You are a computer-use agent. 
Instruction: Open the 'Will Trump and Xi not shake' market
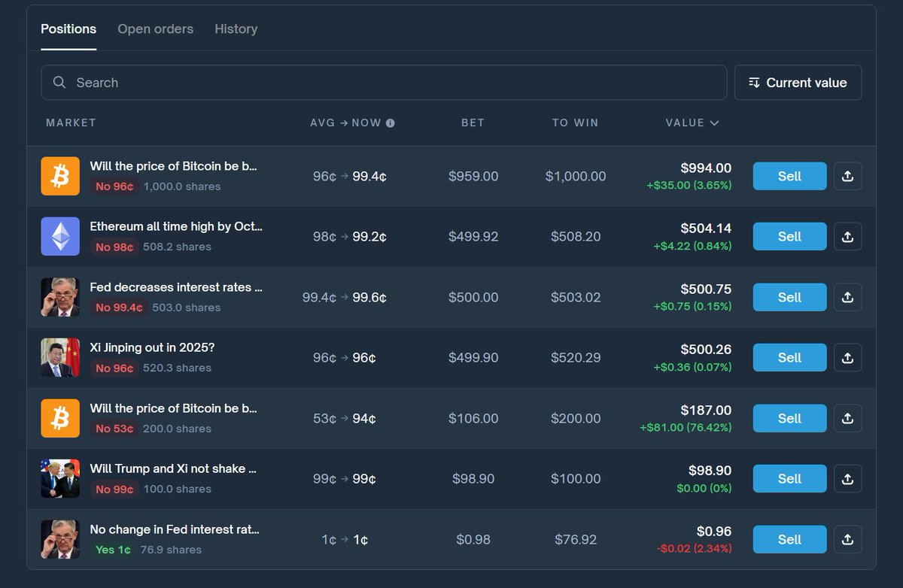[x=173, y=468]
